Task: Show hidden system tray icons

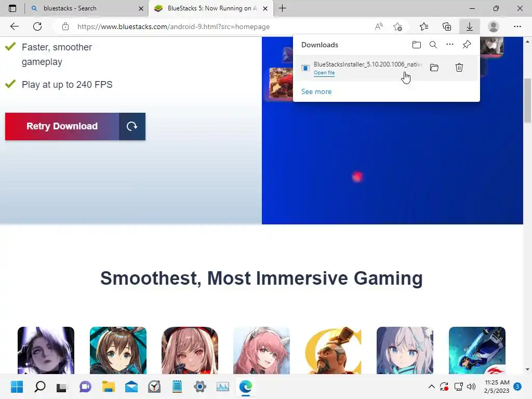Action: tap(432, 387)
